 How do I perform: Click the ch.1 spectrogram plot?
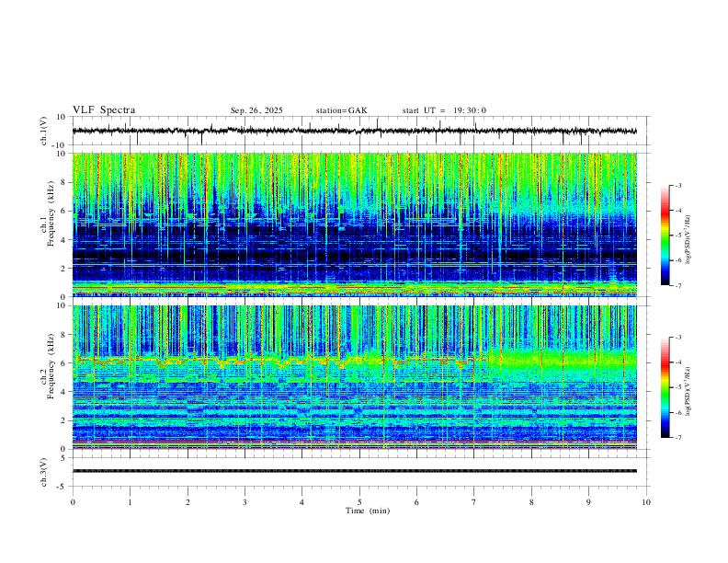(355, 224)
